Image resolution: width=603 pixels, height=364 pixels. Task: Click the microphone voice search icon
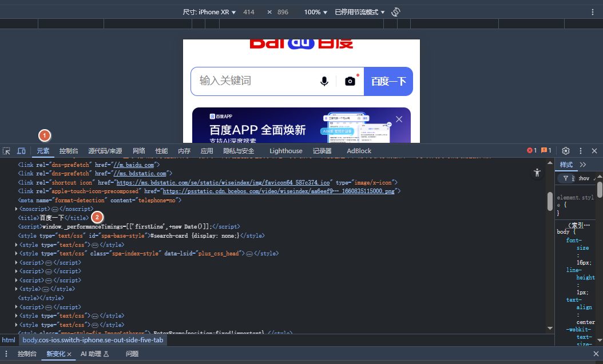(324, 81)
